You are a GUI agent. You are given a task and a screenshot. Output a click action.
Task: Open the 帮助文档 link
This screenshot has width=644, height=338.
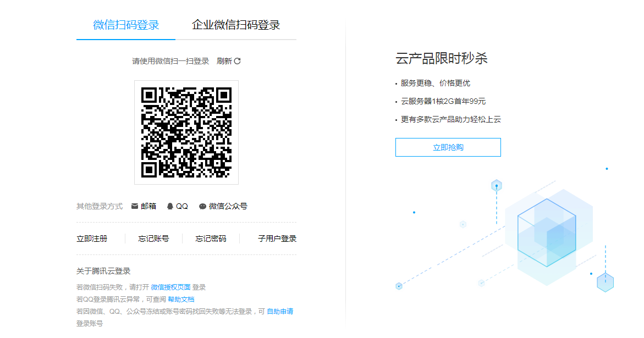click(181, 299)
